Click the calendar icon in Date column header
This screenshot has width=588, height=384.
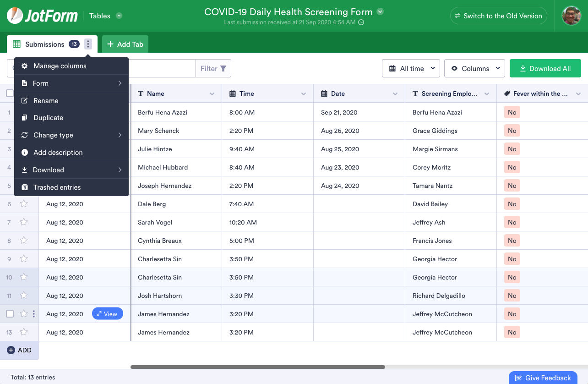click(324, 93)
